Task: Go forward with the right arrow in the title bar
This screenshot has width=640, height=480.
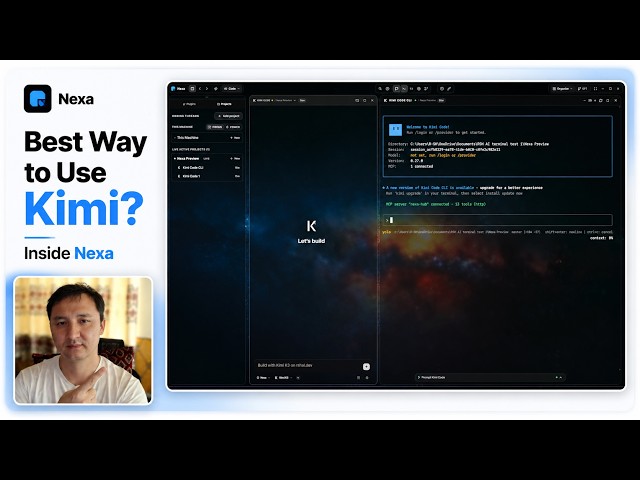Action: 207,89
